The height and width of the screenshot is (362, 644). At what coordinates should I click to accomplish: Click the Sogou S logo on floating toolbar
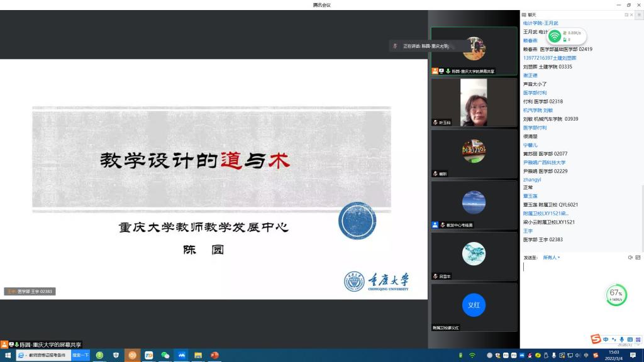pyautogui.click(x=596, y=339)
